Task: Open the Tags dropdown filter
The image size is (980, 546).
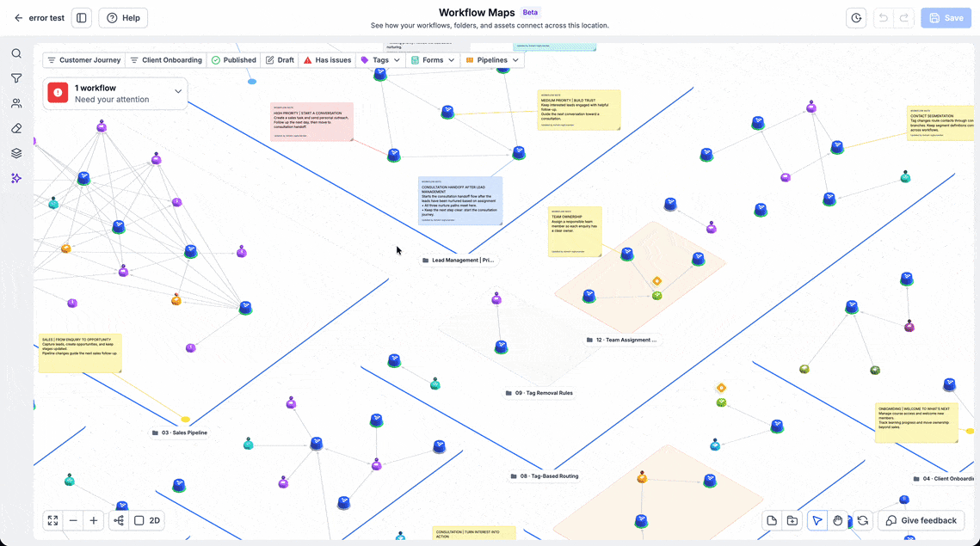Action: click(x=380, y=60)
